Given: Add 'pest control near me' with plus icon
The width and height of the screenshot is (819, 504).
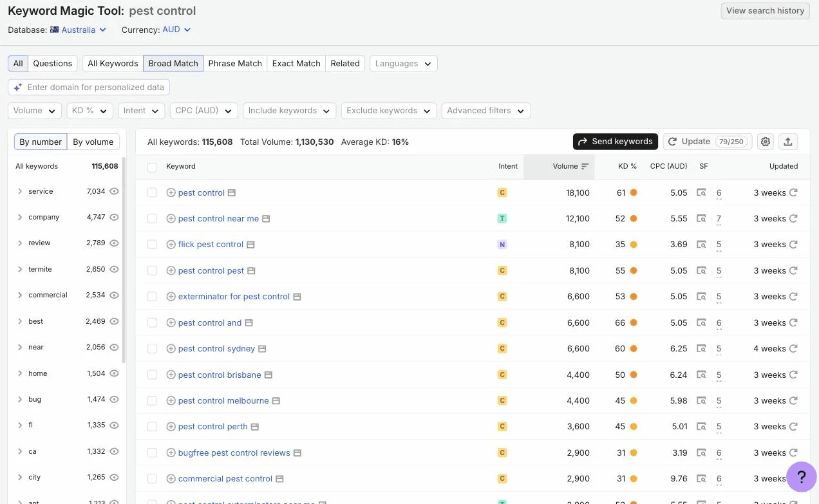Looking at the screenshot, I should (x=171, y=218).
